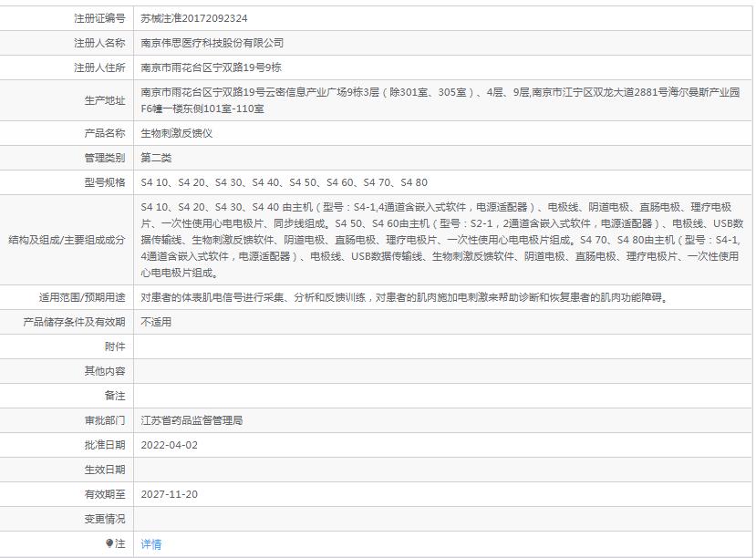Select production address line ending 海尔曼斯产业园
Image resolution: width=756 pixels, height=558 pixels.
pyautogui.click(x=440, y=92)
